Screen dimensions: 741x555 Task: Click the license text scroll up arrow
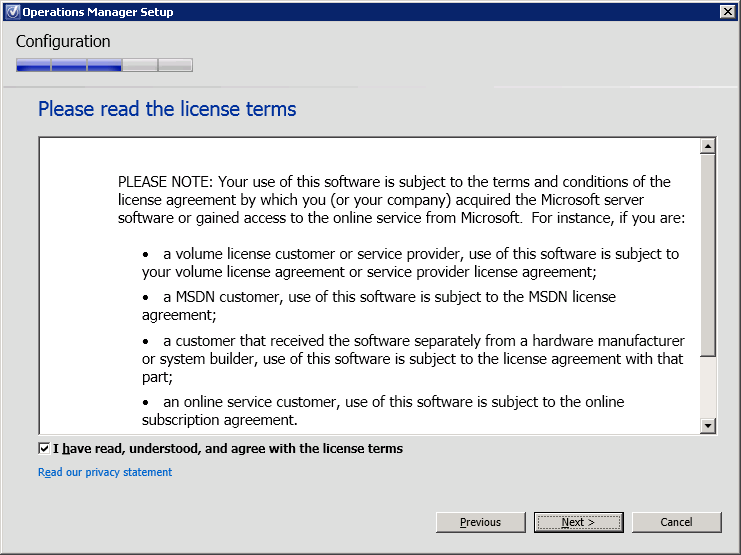point(708,146)
